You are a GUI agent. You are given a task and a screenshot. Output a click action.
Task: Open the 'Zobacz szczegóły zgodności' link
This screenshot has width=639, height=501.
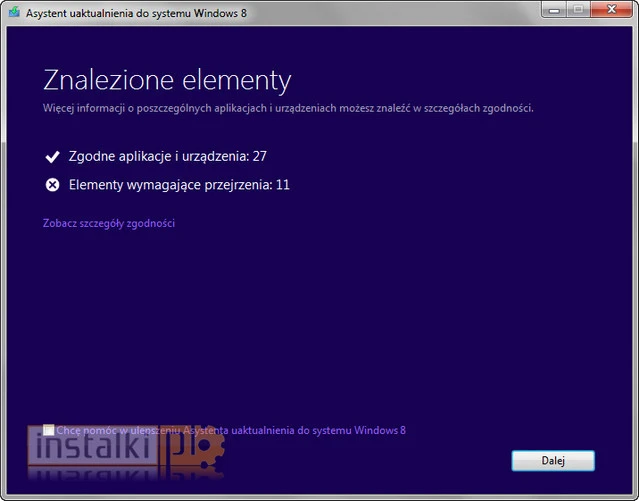[109, 223]
